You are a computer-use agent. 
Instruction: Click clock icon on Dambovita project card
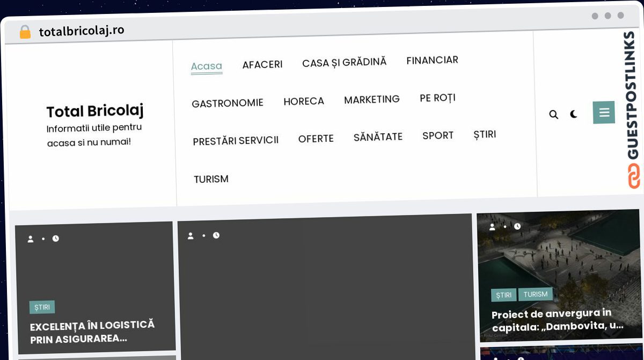point(517,226)
